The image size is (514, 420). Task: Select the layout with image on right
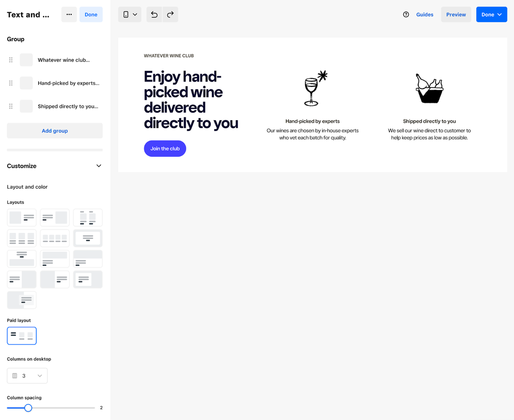pos(55,217)
